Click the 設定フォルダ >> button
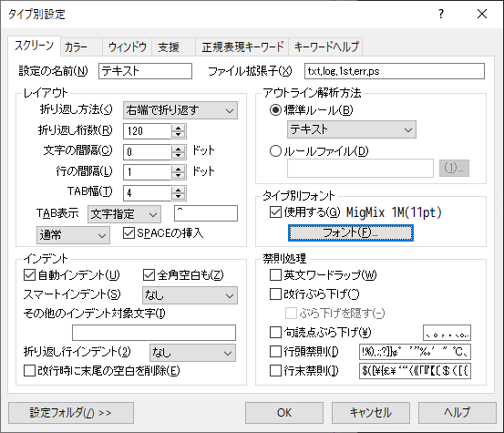This screenshot has width=504, height=433. coord(71,413)
